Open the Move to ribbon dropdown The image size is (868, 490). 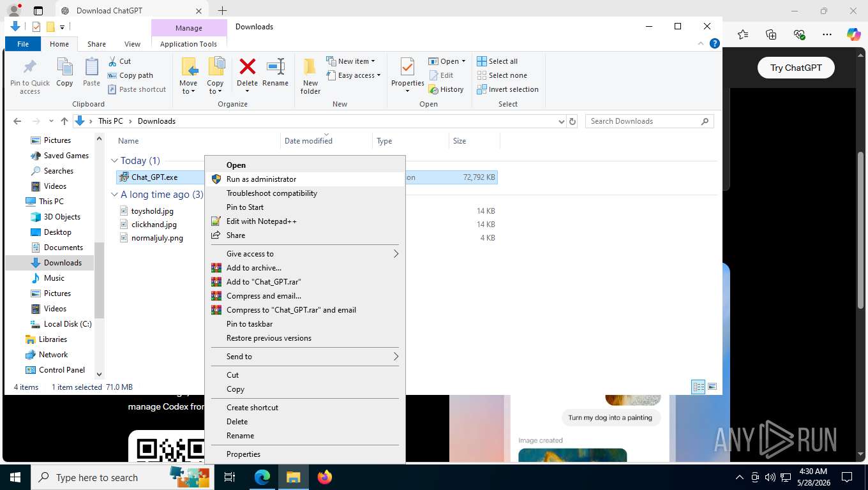(188, 76)
